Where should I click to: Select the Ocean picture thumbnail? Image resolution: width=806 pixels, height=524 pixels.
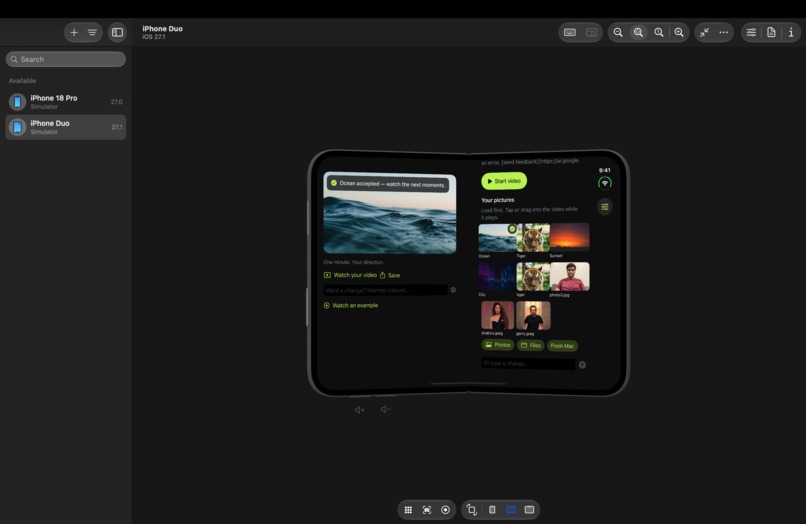[497, 237]
